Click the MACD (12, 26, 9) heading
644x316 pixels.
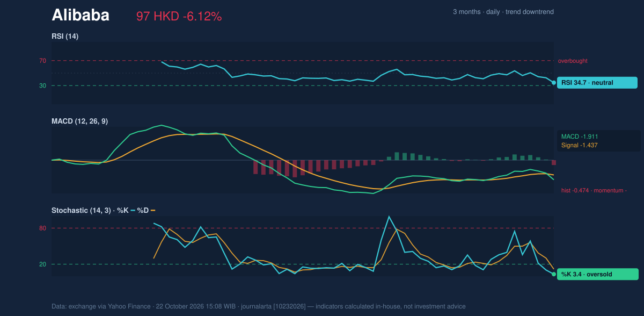point(79,121)
